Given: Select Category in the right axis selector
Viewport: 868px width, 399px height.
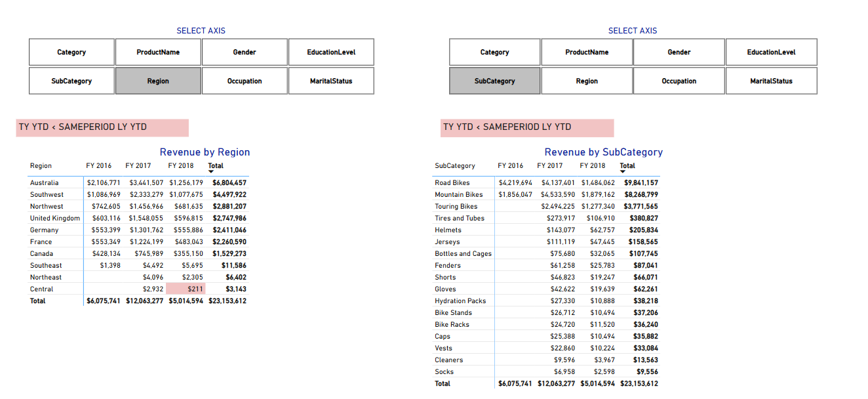Looking at the screenshot, I should point(494,52).
